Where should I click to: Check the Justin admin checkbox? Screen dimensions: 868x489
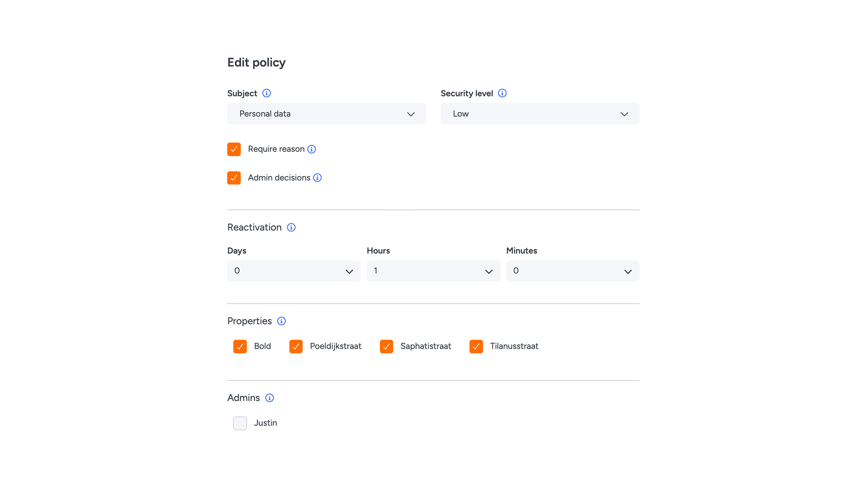click(x=240, y=423)
